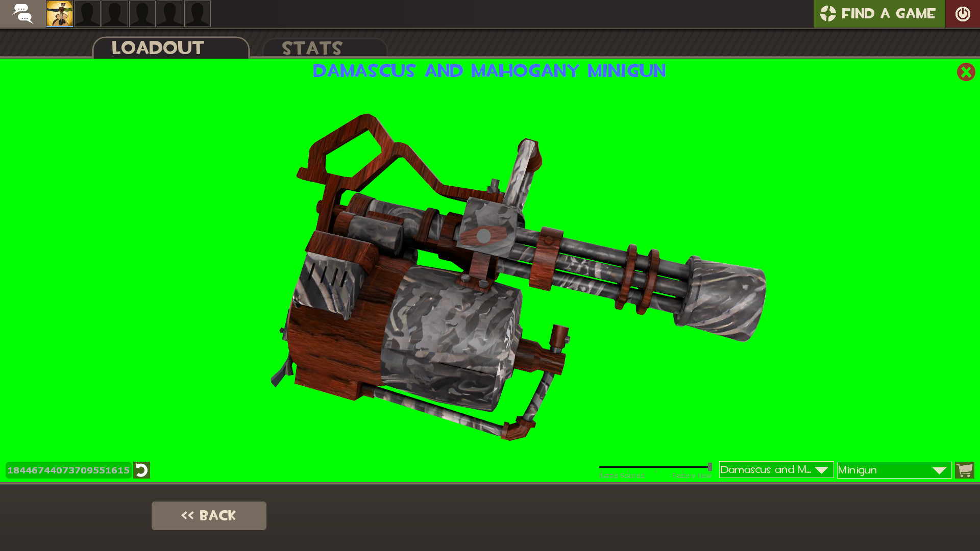
Task: Click the Damascus and Mahogany Minigun model
Action: (x=485, y=286)
